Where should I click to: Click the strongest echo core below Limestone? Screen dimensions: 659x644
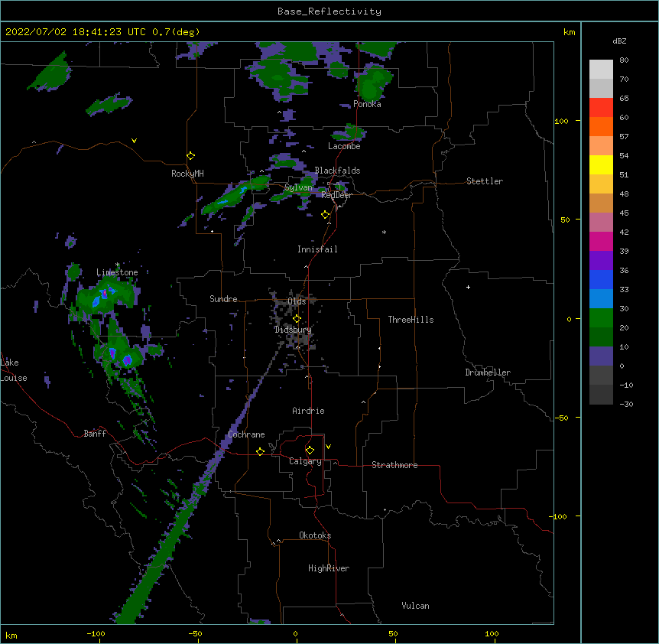(x=105, y=294)
